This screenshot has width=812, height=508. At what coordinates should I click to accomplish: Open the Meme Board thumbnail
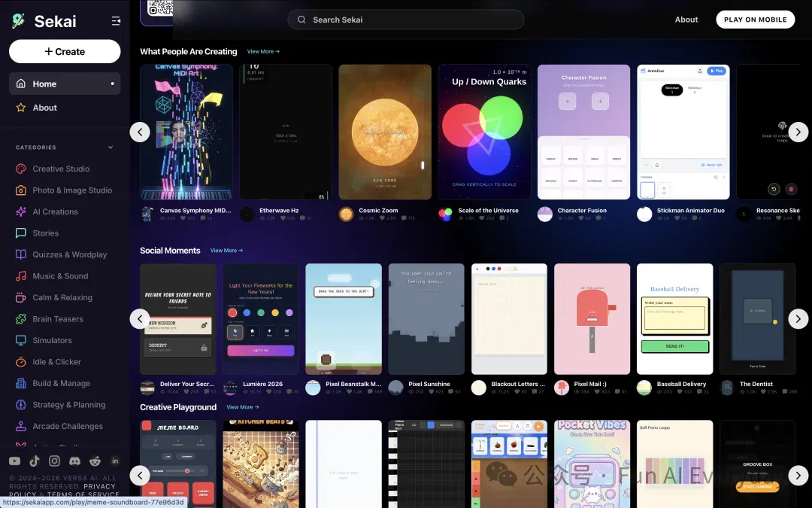pyautogui.click(x=177, y=464)
